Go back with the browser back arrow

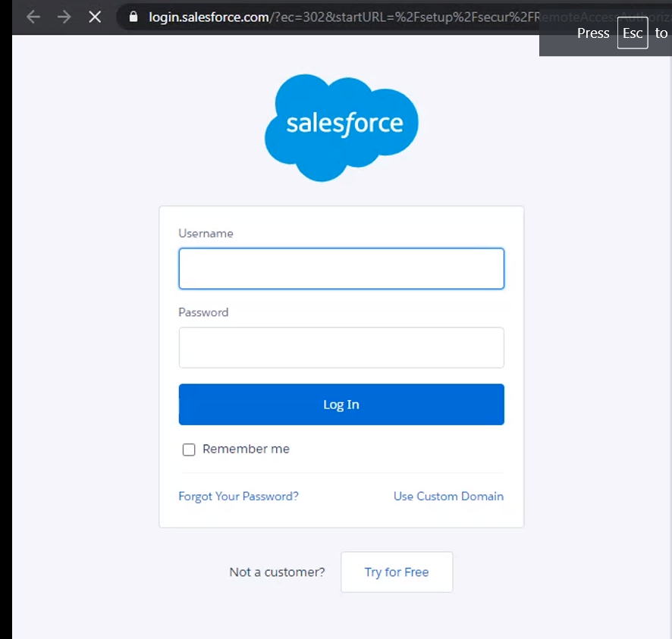(x=33, y=17)
